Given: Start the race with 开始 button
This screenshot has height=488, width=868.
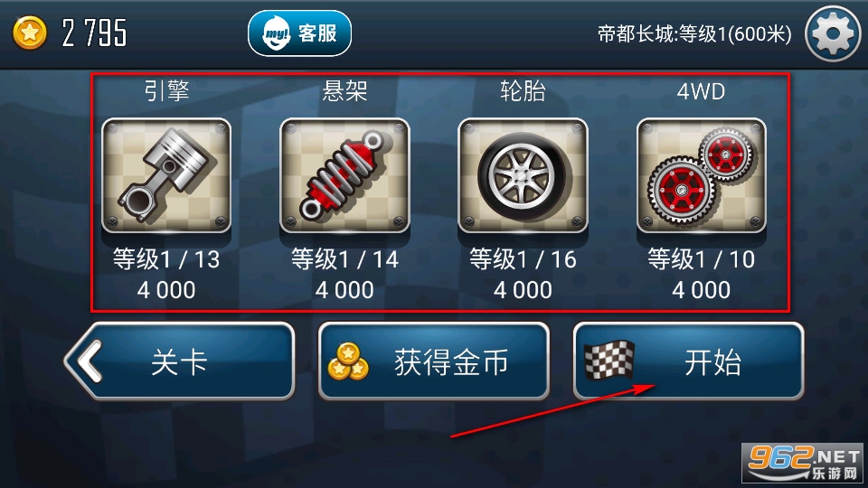Looking at the screenshot, I should 688,361.
